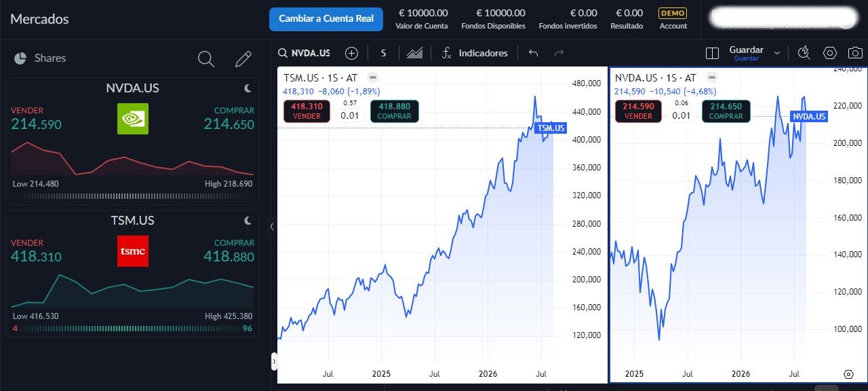Viewport: 868px width, 391px height.
Task: Click the tsmc logo in TSM.US card
Action: point(133,251)
